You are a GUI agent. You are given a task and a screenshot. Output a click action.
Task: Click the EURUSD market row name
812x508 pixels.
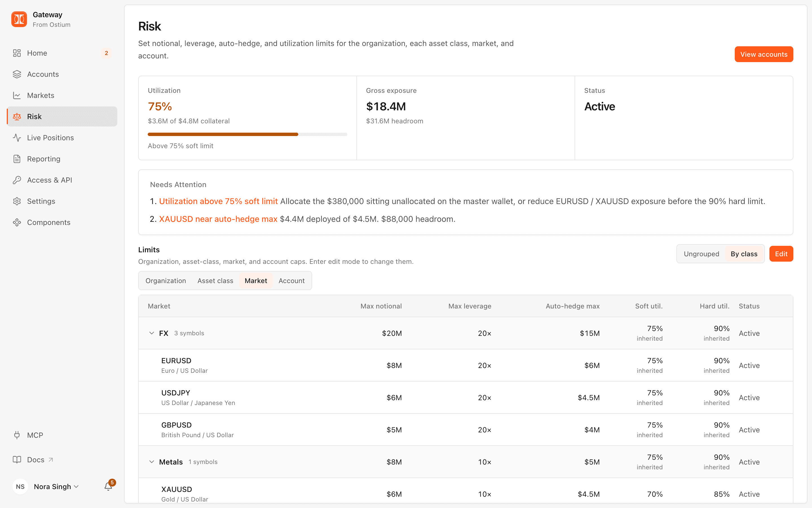[x=176, y=360]
